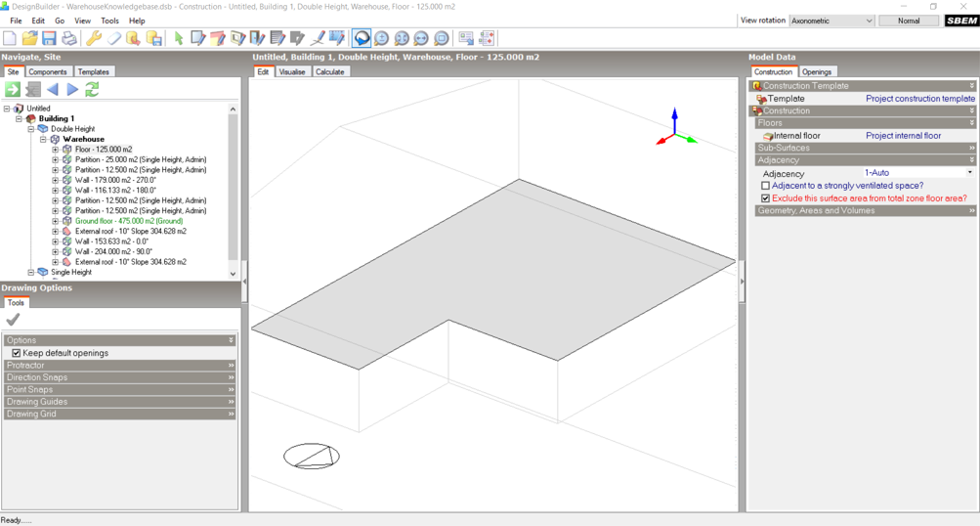Uncheck Keep default openings checkbox

tap(16, 353)
